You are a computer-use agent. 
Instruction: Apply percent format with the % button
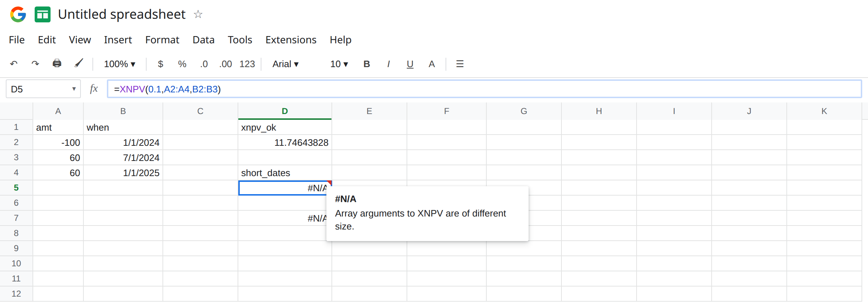tap(182, 64)
